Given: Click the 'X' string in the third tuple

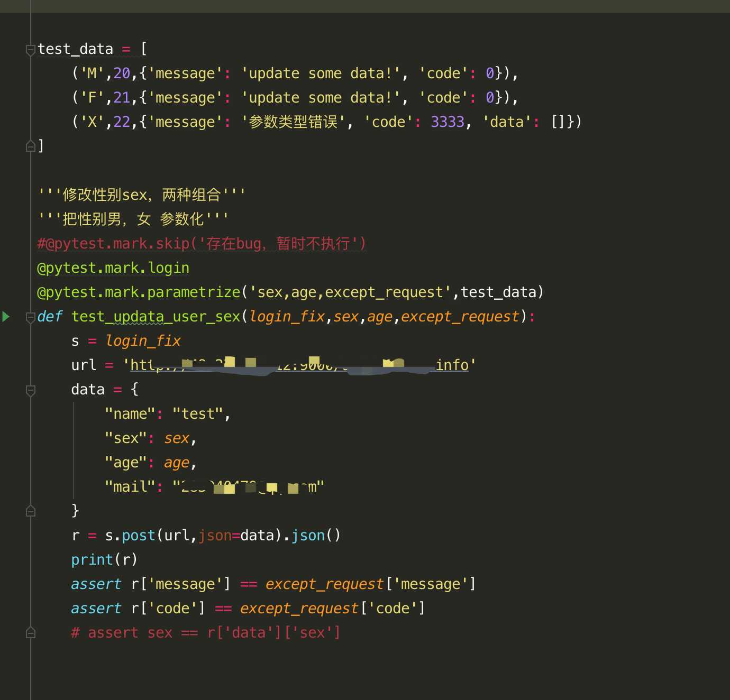Looking at the screenshot, I should click(92, 122).
